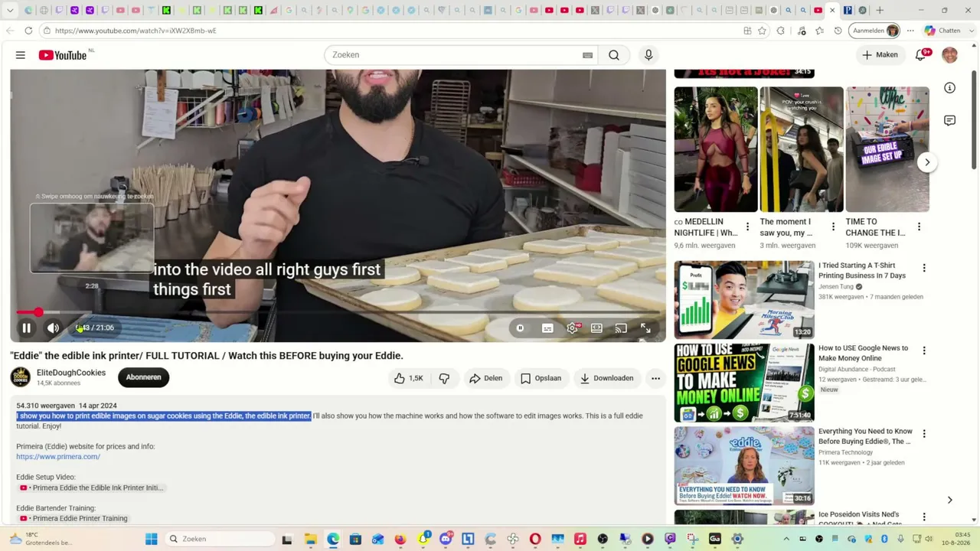Open the browser favorites list icon
The width and height of the screenshot is (980, 551).
[819, 31]
